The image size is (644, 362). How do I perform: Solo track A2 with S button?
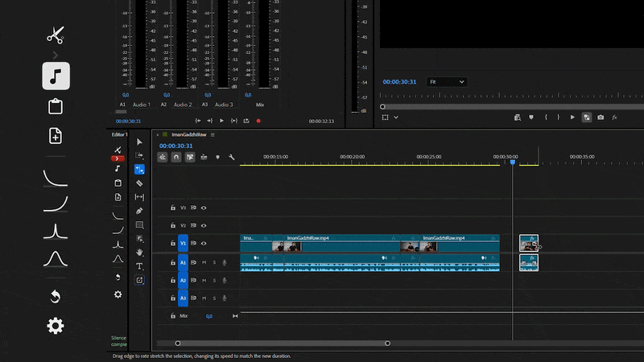214,280
